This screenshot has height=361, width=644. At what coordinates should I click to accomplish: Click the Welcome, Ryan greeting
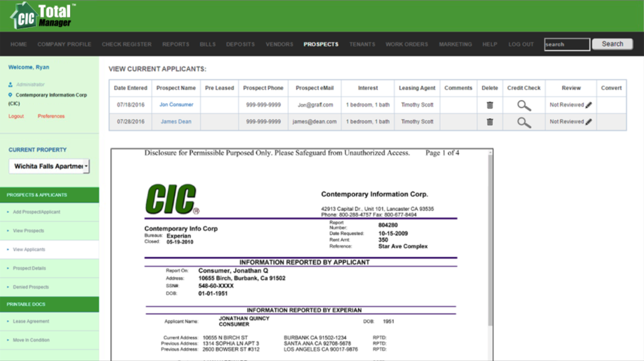(29, 67)
